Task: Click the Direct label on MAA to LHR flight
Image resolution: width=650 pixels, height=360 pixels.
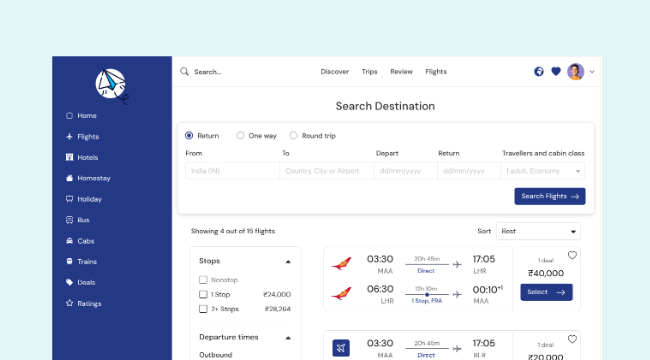Action: (426, 271)
